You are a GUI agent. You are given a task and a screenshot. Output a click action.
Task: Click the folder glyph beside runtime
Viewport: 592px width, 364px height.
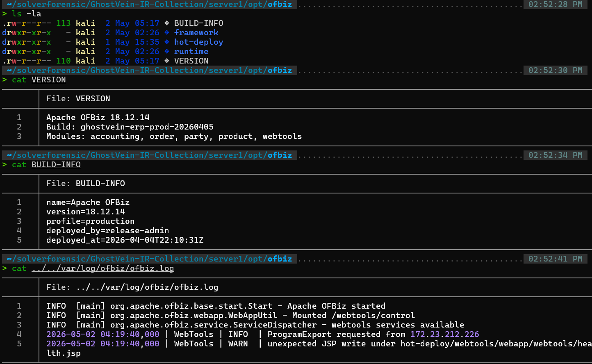pos(167,52)
